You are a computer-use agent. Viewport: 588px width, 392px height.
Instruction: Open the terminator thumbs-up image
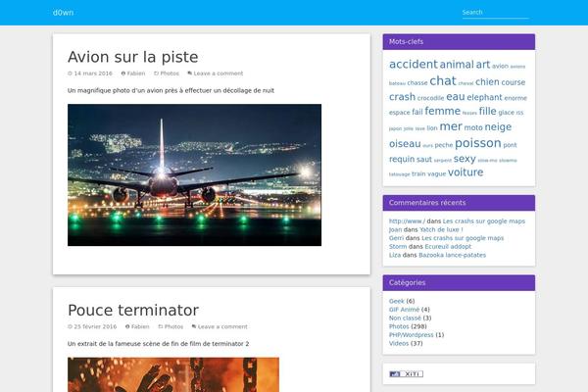[173, 374]
